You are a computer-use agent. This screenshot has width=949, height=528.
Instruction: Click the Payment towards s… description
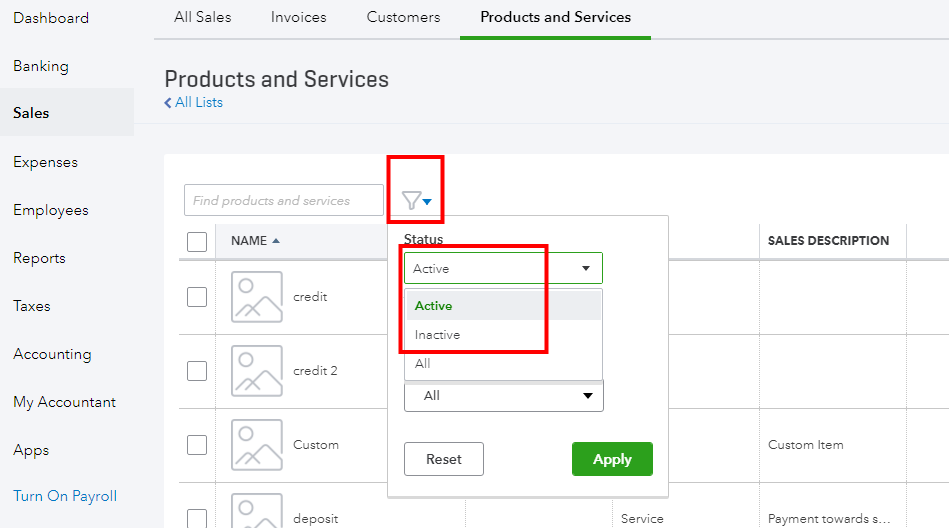point(829,518)
